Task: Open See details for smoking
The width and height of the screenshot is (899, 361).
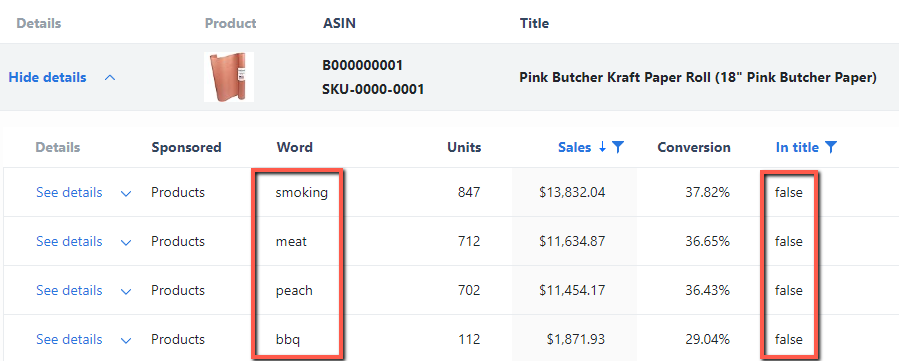Action: point(69,193)
